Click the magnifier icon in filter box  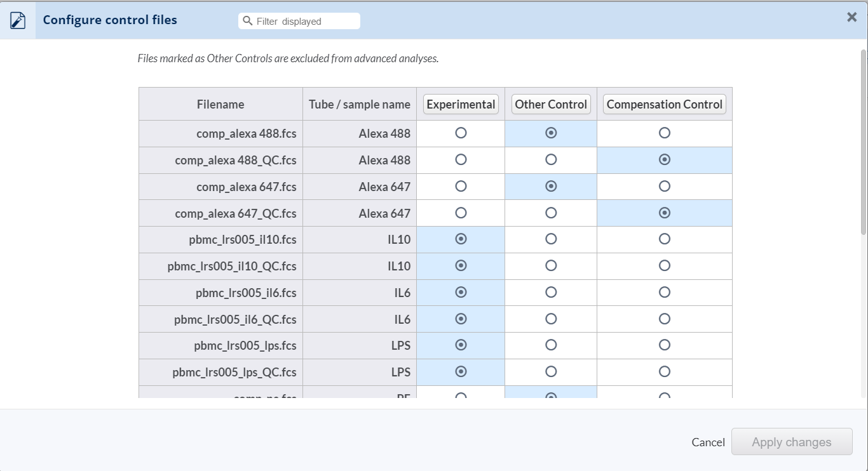[248, 21]
